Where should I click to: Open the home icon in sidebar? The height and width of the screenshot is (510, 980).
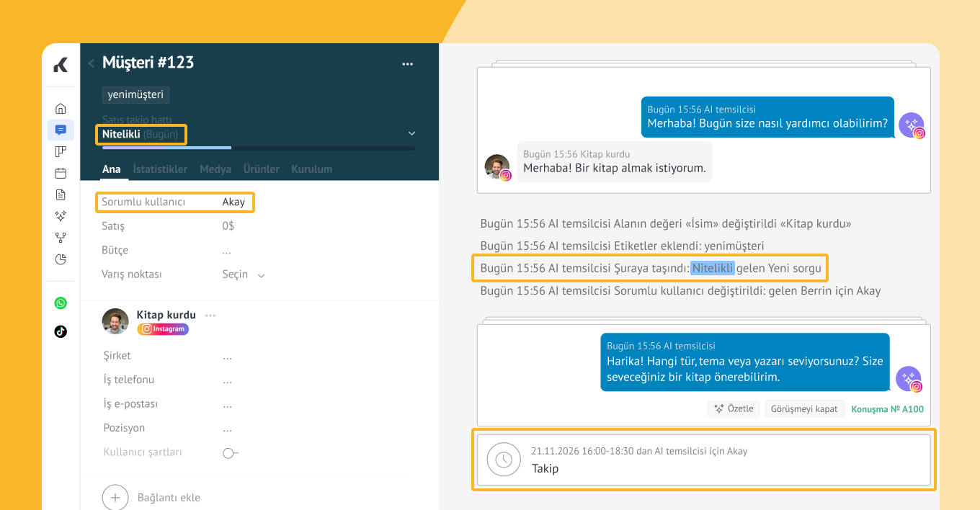(x=61, y=109)
